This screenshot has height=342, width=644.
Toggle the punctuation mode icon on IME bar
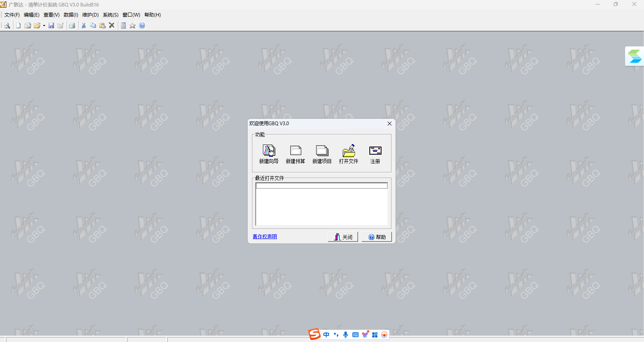336,335
